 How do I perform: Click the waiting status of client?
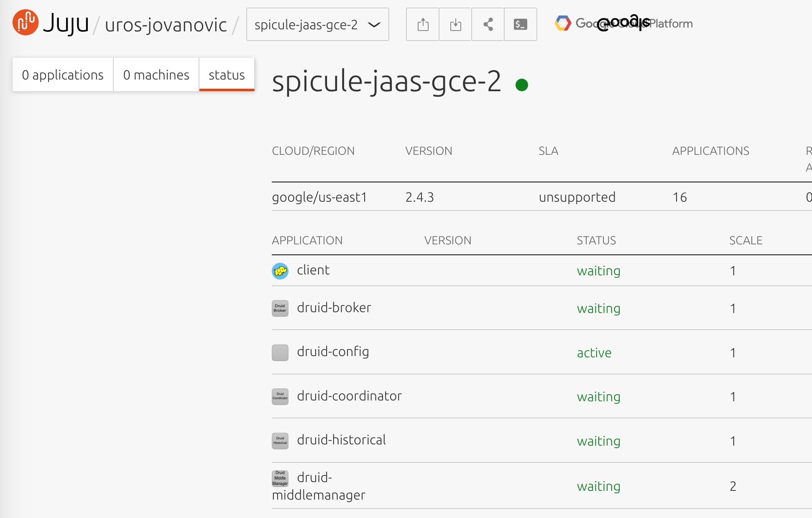(598, 271)
